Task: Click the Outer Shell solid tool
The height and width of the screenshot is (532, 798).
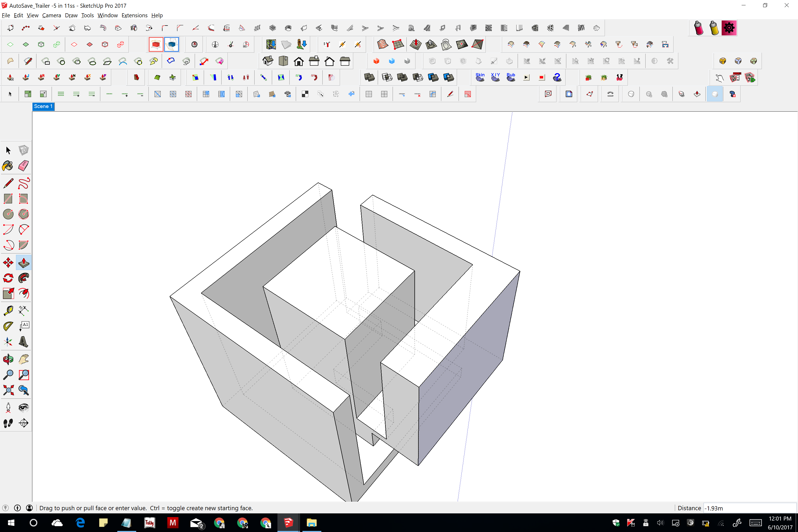Action: [369, 77]
